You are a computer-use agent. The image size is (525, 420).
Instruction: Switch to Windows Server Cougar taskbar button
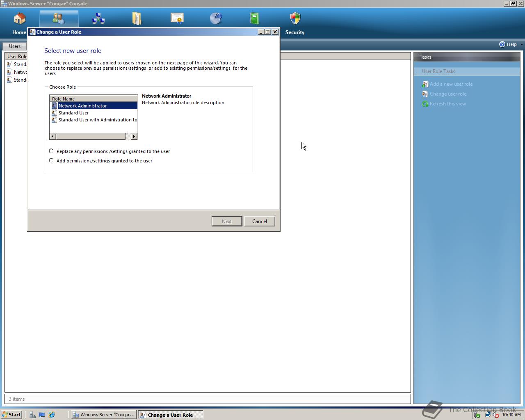coord(104,415)
